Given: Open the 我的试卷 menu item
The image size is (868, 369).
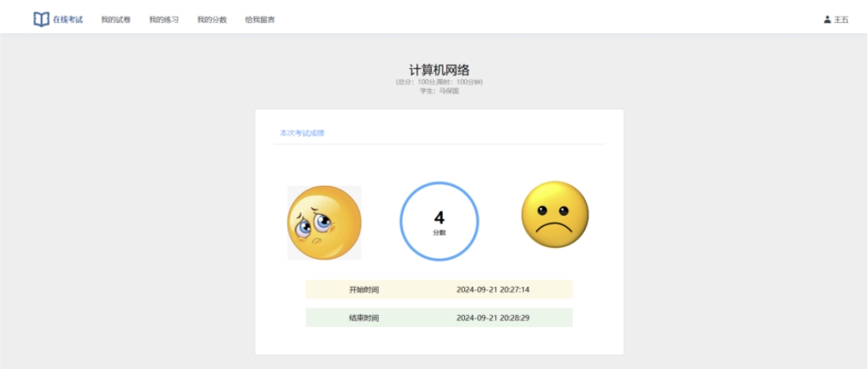Looking at the screenshot, I should click(116, 20).
